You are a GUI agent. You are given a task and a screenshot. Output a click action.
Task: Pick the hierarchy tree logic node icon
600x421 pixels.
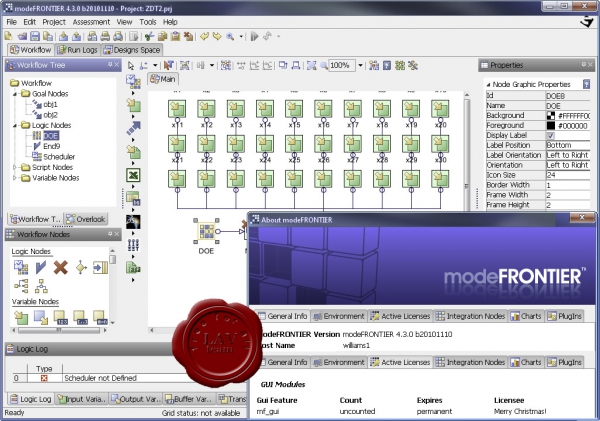click(x=41, y=286)
